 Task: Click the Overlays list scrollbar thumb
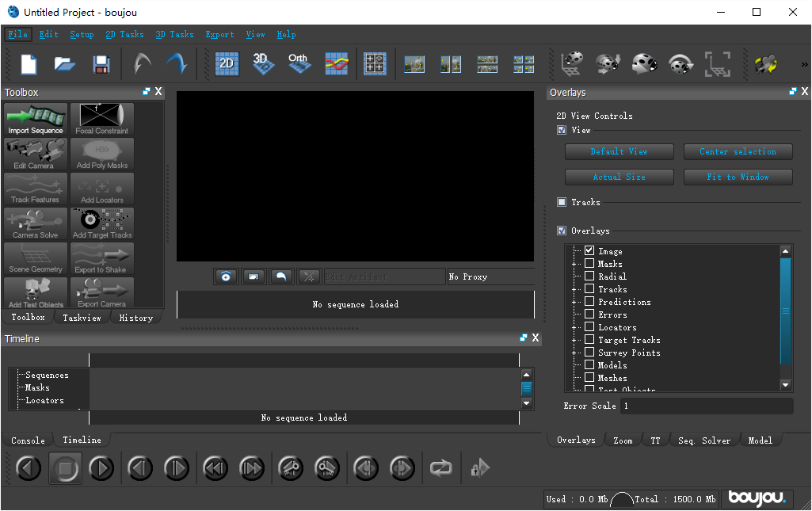[786, 311]
